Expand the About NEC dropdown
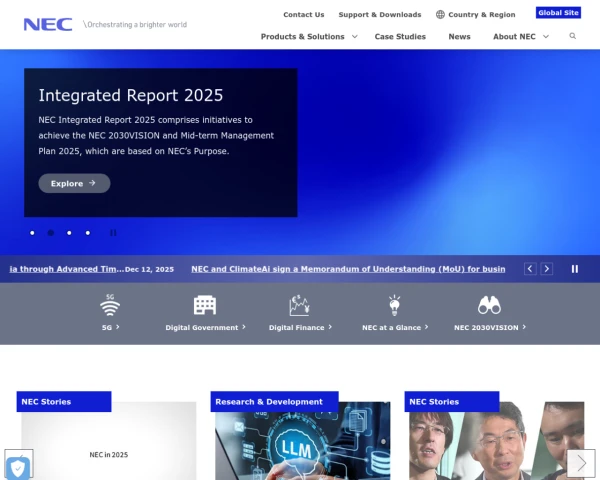 (x=521, y=37)
